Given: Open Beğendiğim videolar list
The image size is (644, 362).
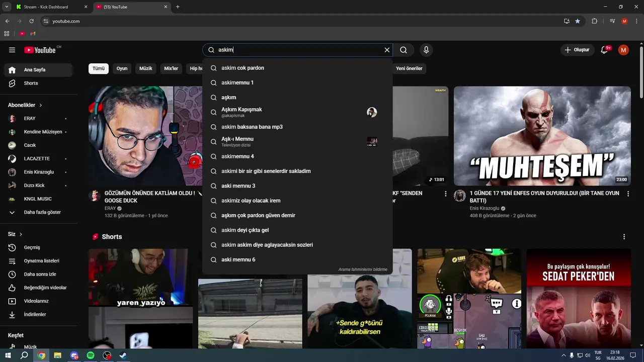Looking at the screenshot, I should [39, 288].
